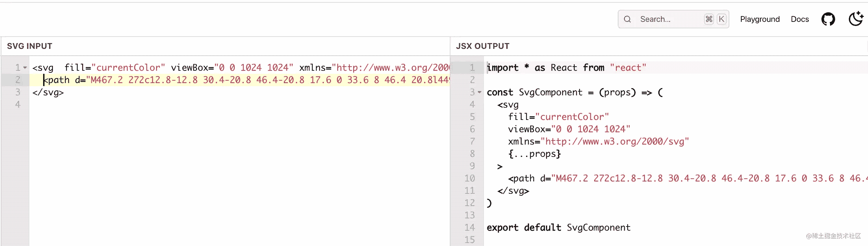Viewport: 868px width, 246px height.
Task: Click line number 14 in JSX output gutter
Action: coord(470,228)
